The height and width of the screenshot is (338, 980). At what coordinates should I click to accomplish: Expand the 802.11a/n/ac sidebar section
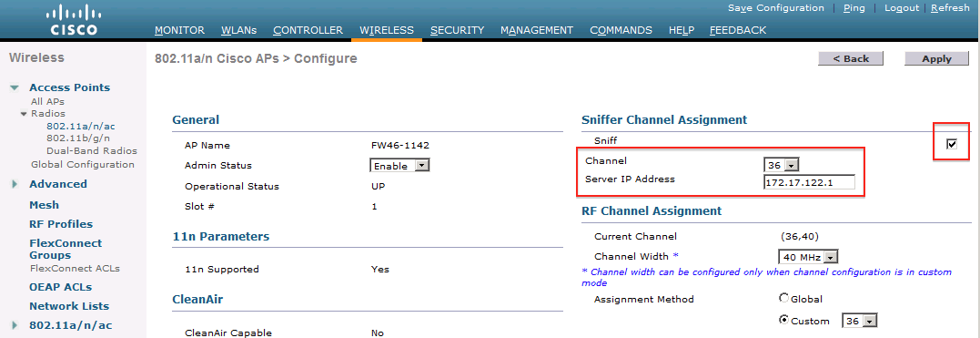coord(15,325)
